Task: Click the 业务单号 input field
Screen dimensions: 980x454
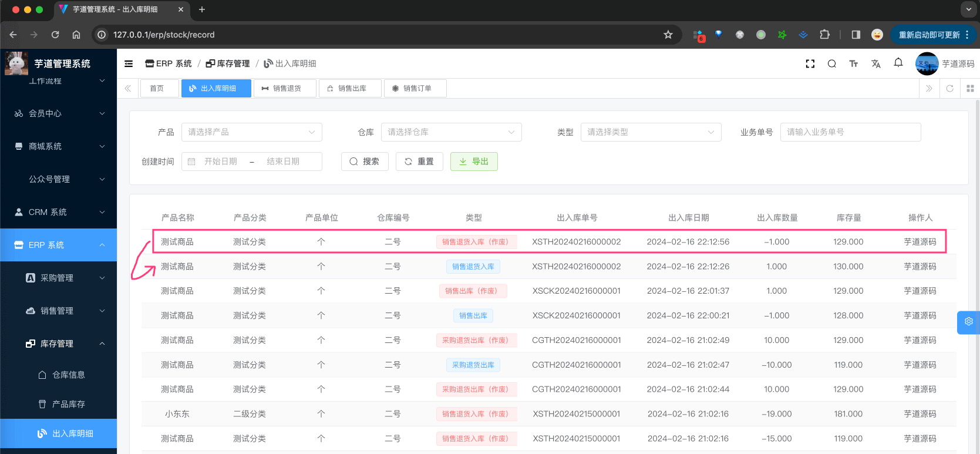Action: (x=850, y=132)
